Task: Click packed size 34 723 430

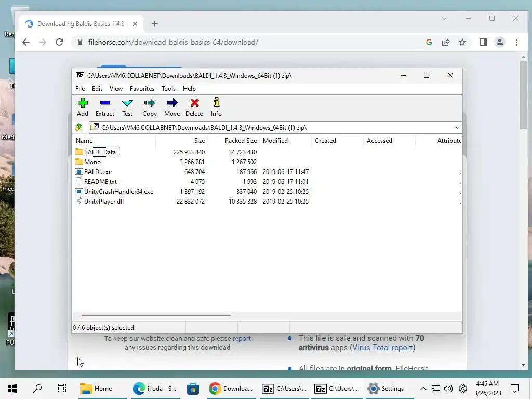Action: point(243,152)
